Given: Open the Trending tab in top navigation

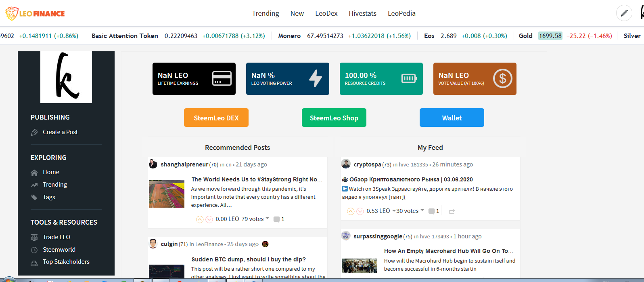Looking at the screenshot, I should coord(266,13).
